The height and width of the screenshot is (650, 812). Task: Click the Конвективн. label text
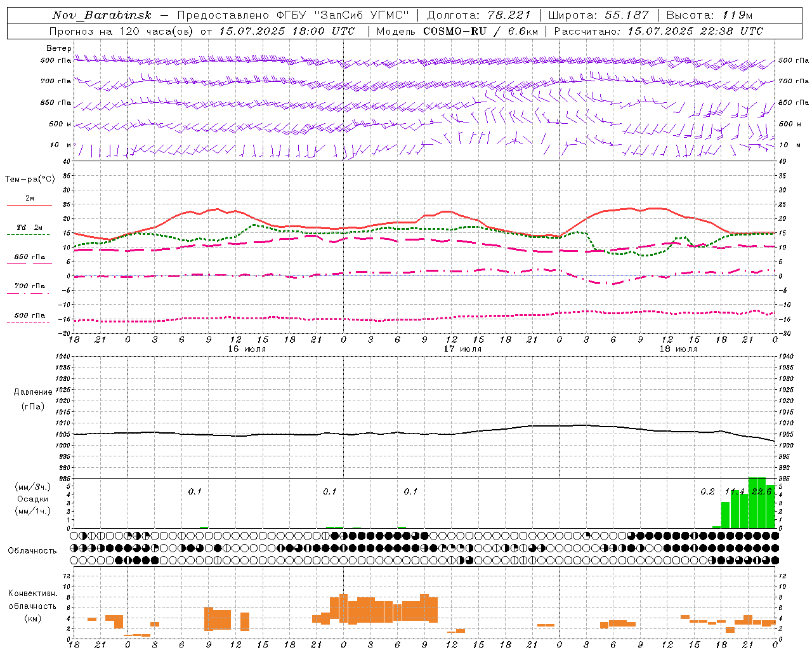(x=32, y=594)
